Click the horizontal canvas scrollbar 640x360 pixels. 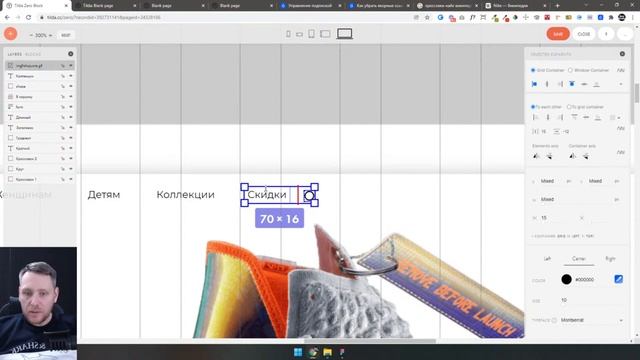370,341
